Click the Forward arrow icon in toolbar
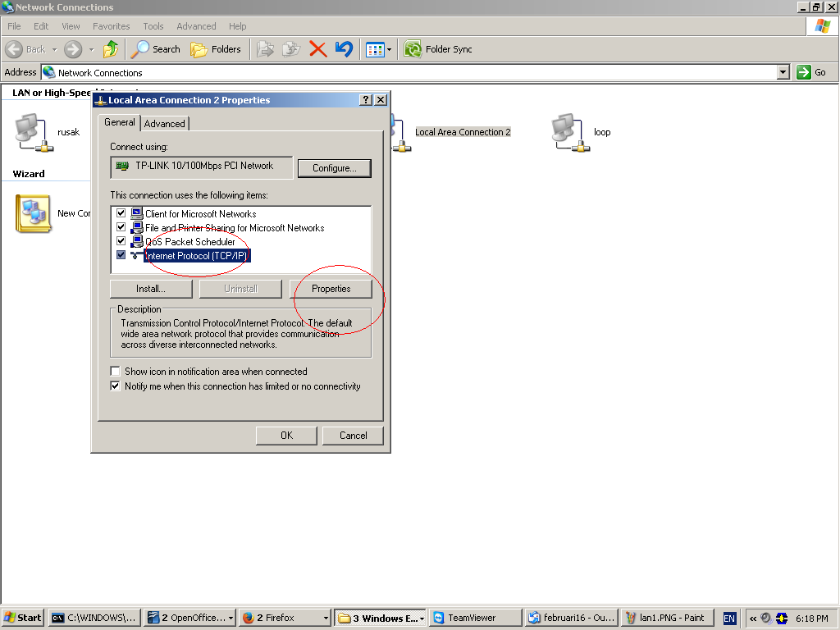Image resolution: width=840 pixels, height=630 pixels. pos(73,49)
